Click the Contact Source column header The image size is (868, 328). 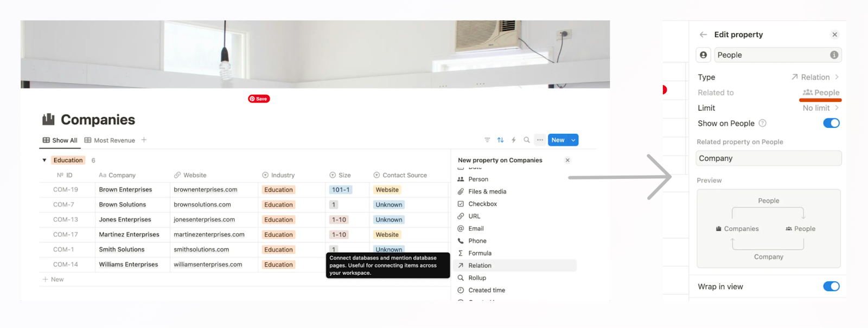[400, 175]
